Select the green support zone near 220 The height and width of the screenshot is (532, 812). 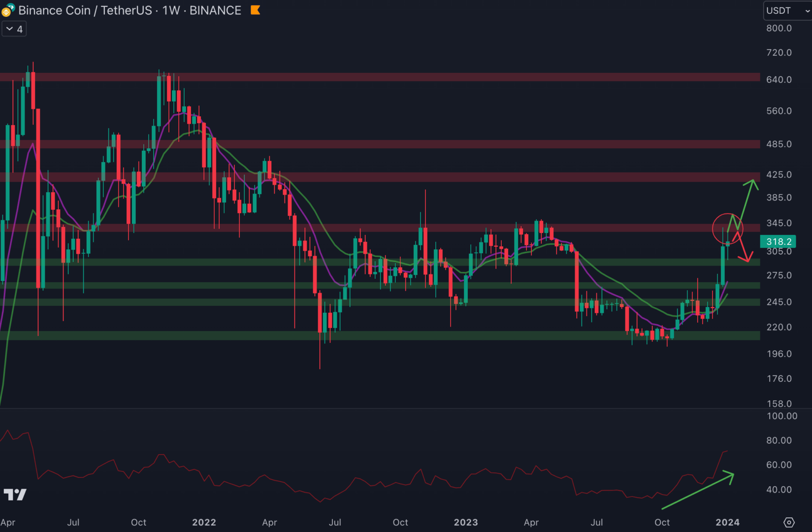(x=379, y=335)
